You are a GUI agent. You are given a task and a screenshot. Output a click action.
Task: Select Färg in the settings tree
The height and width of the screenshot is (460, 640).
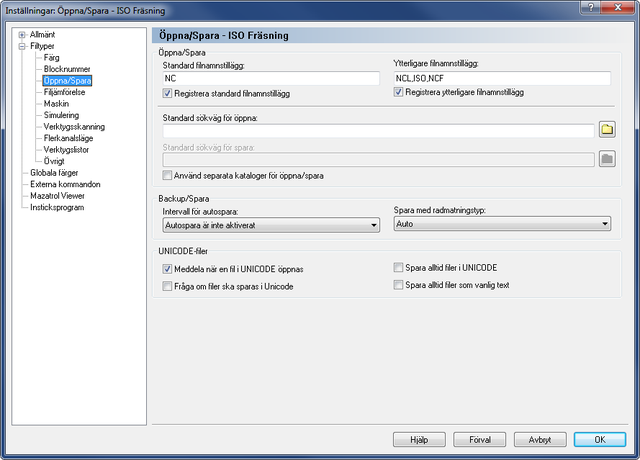(51, 58)
